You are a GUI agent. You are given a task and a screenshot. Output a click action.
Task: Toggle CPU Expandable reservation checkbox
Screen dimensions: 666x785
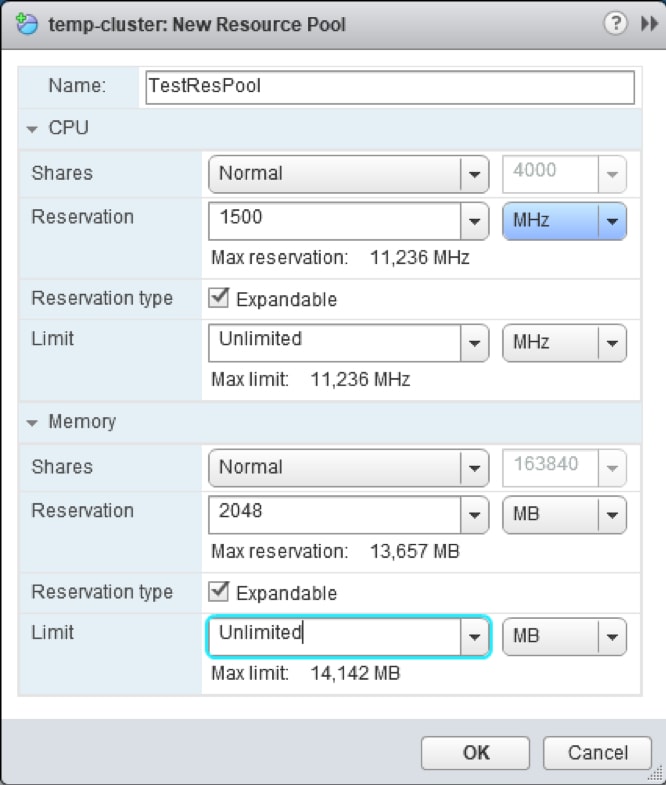coord(220,299)
